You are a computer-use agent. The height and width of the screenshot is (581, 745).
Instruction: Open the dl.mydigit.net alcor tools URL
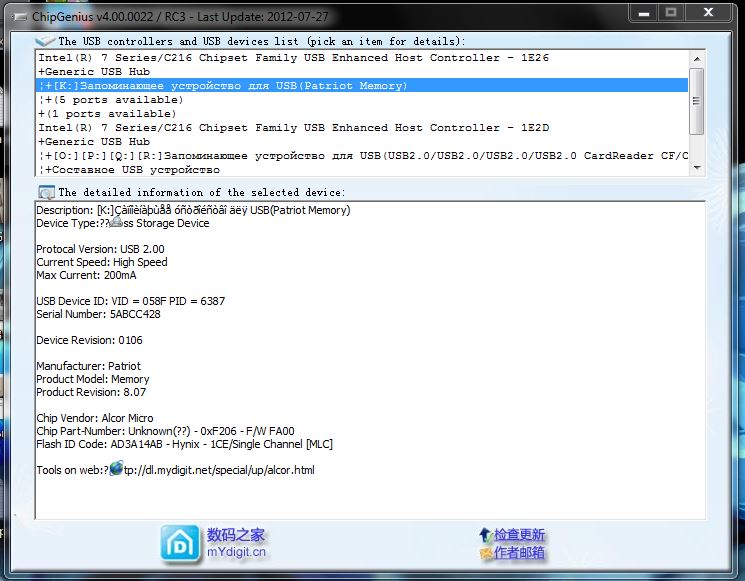coord(219,470)
